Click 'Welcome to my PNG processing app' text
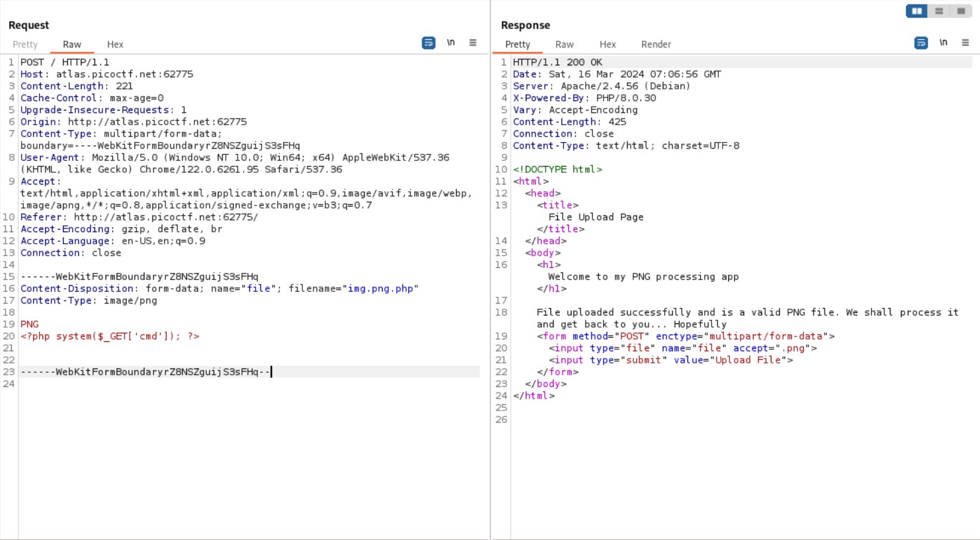This screenshot has width=980, height=540. (644, 277)
